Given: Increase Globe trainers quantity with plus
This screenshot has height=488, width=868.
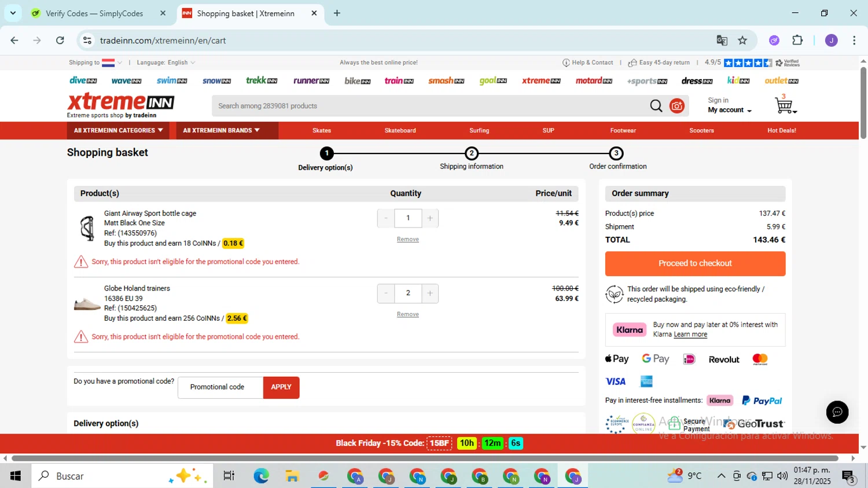Looking at the screenshot, I should pos(430,293).
